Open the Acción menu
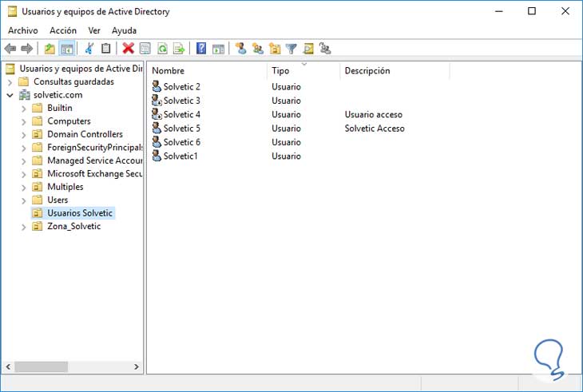Screen dimensions: 583x392 click(63, 30)
